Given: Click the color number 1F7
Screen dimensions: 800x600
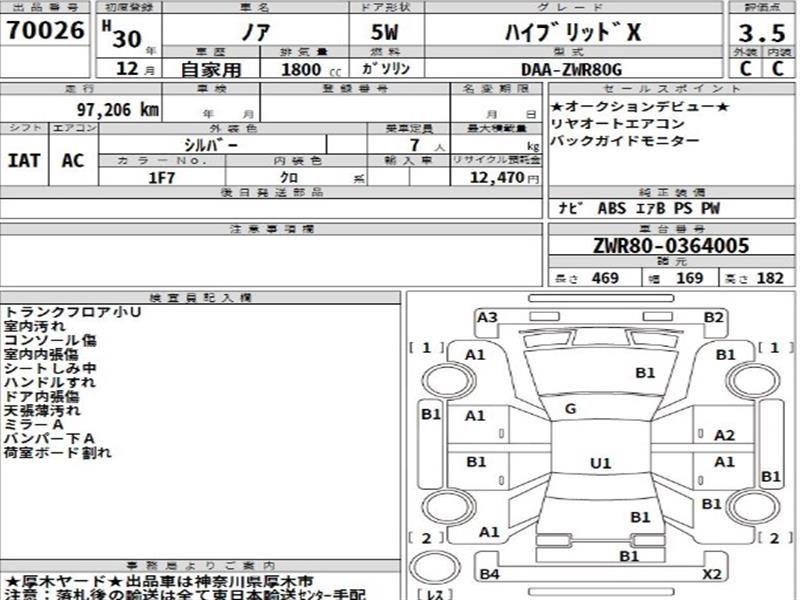Looking at the screenshot, I should tap(161, 178).
